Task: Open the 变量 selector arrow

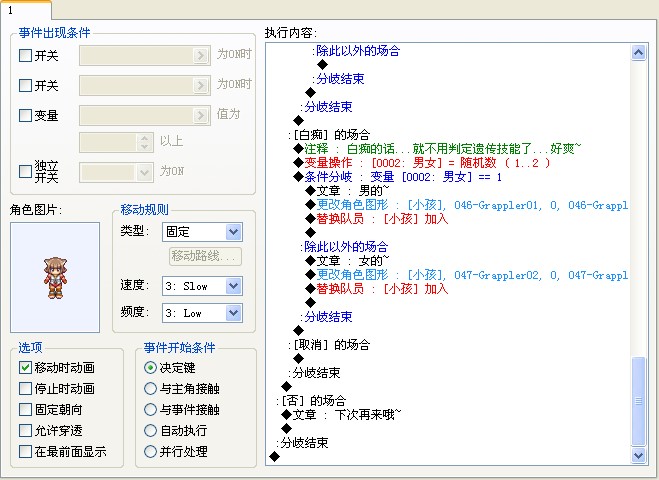Action: pos(200,116)
